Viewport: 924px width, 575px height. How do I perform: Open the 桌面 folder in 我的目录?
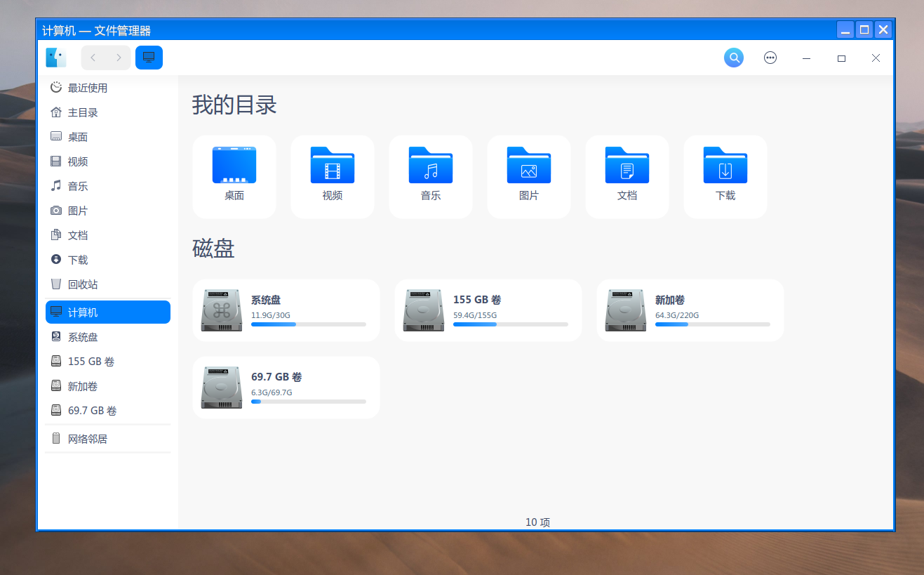click(234, 166)
